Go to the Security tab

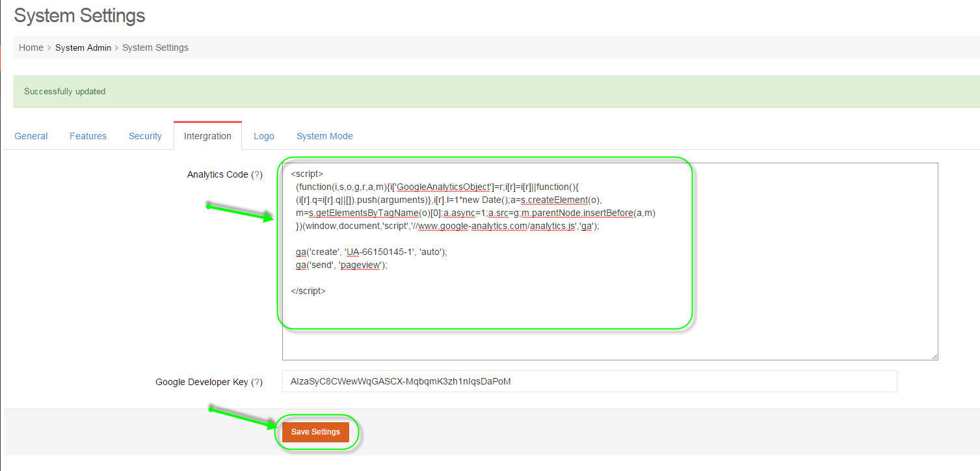coord(145,136)
